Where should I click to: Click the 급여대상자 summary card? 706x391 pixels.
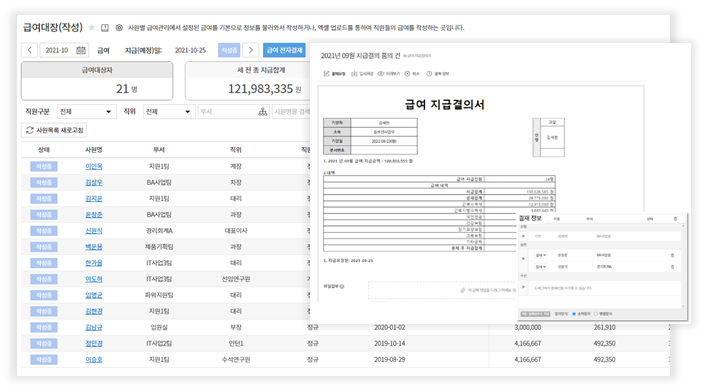point(97,81)
